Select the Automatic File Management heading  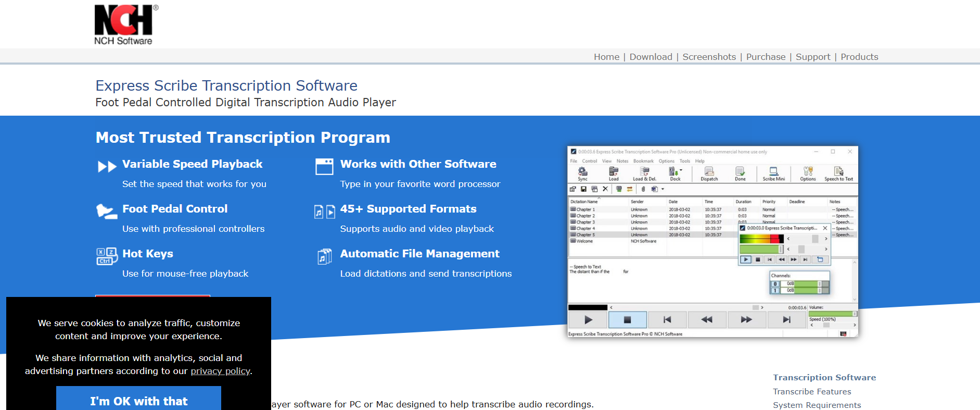[x=419, y=254]
